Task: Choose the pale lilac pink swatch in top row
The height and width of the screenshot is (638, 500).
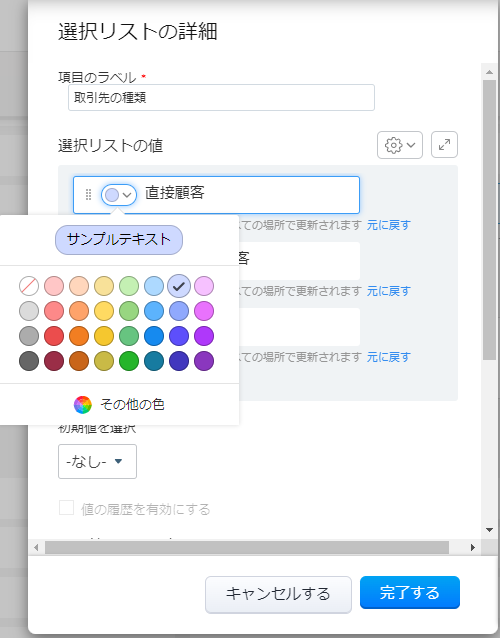Action: [204, 286]
